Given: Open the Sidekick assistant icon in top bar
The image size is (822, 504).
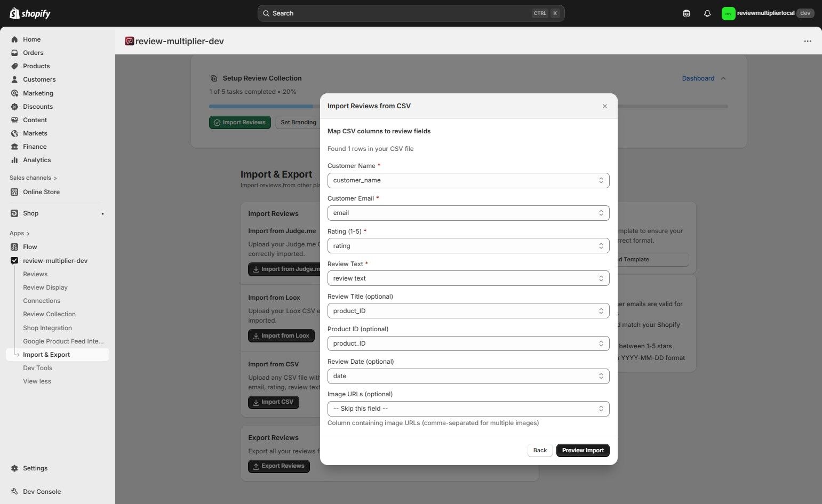Looking at the screenshot, I should [x=687, y=13].
